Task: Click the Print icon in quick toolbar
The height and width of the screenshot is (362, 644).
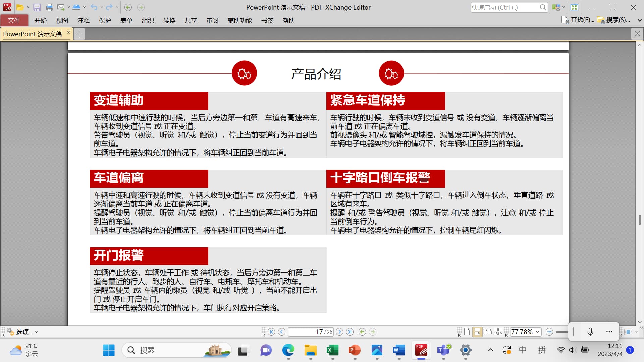Action: (49, 7)
